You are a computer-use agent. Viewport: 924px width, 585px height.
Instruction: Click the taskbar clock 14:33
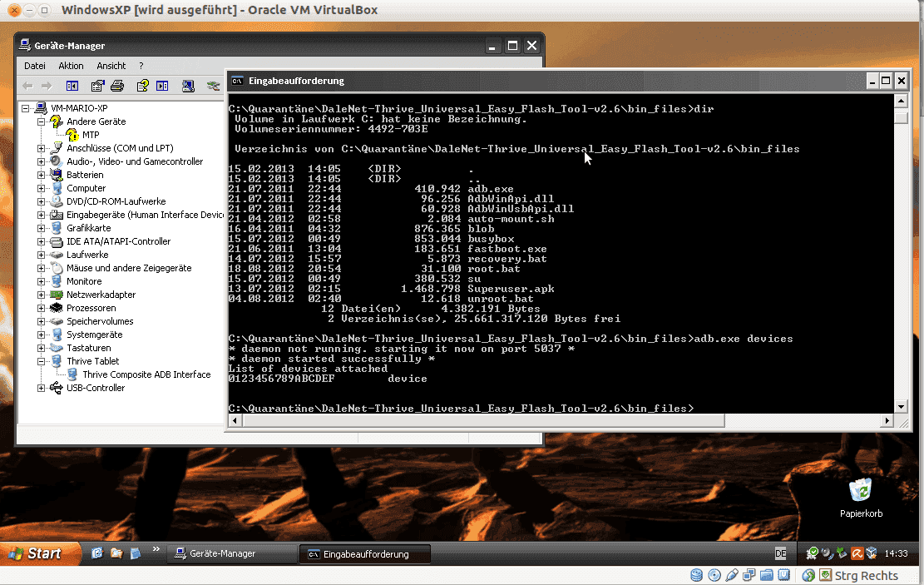point(896,553)
